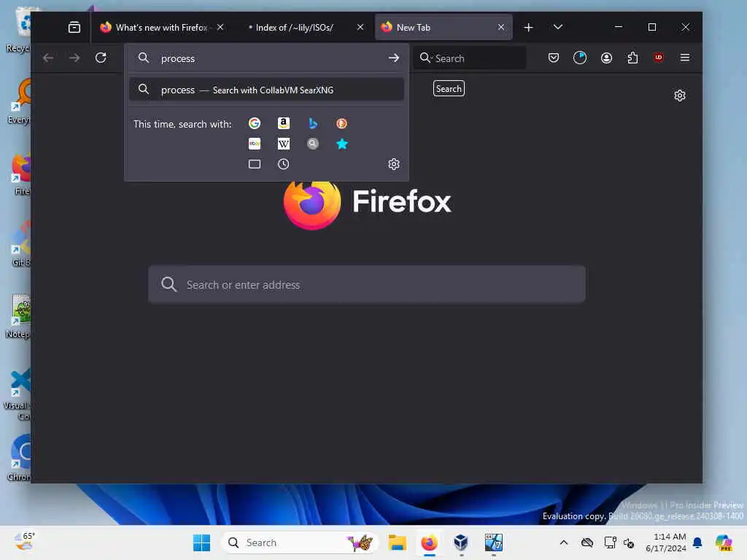Personalize New Tab with the gear icon

680,96
